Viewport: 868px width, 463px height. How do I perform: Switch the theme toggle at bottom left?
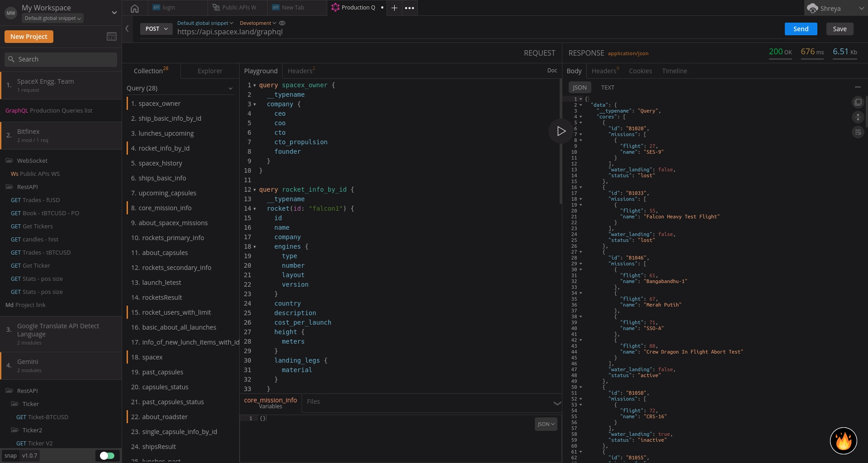tap(107, 456)
